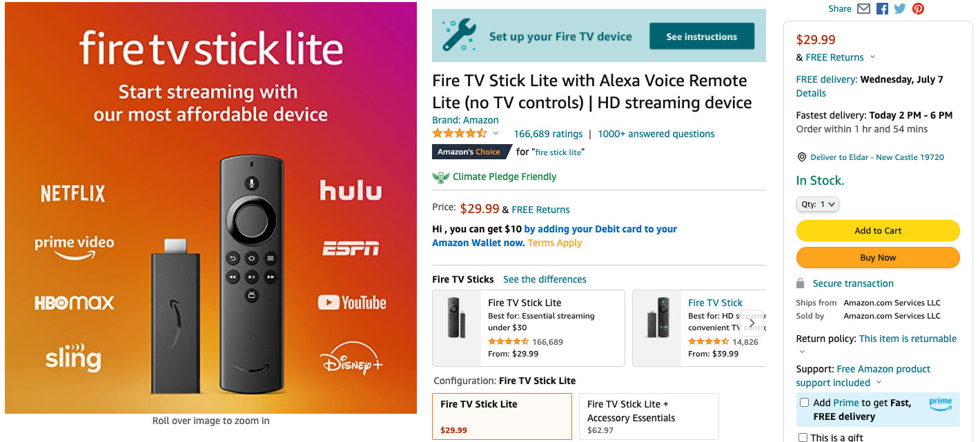Open the See instructions button

(701, 37)
